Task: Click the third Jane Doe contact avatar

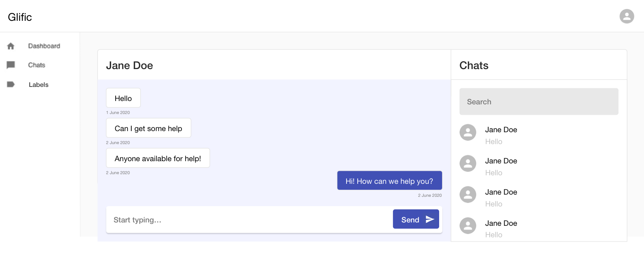Action: 468,195
